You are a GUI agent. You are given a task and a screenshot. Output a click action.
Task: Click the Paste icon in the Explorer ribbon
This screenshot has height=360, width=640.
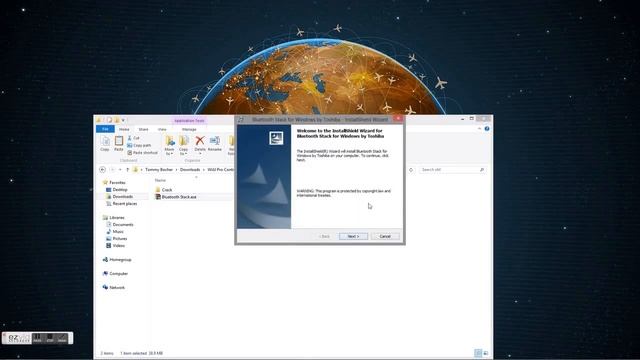point(118,144)
